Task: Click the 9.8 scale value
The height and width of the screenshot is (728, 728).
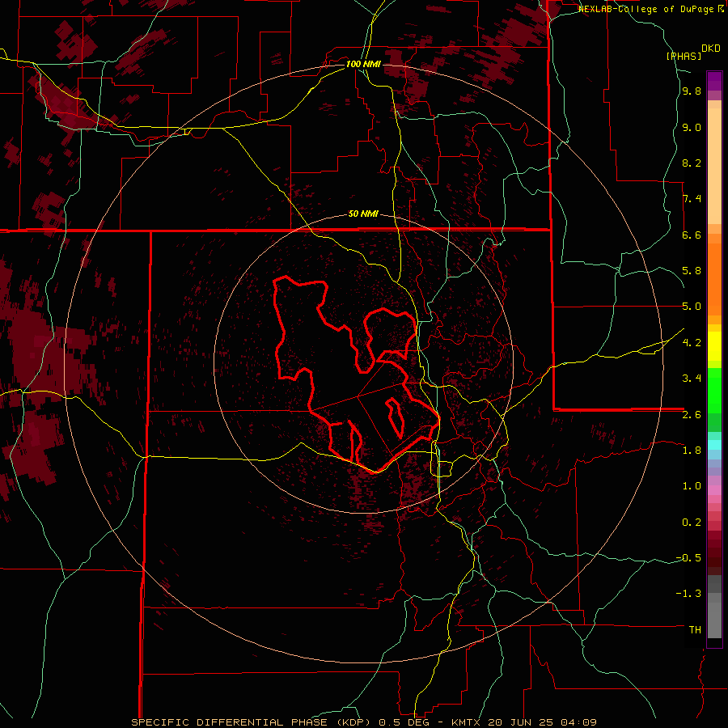Action: click(692, 91)
